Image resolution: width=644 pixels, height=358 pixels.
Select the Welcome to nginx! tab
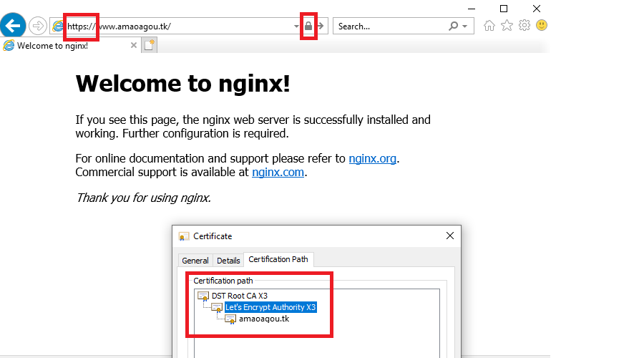[70, 46]
